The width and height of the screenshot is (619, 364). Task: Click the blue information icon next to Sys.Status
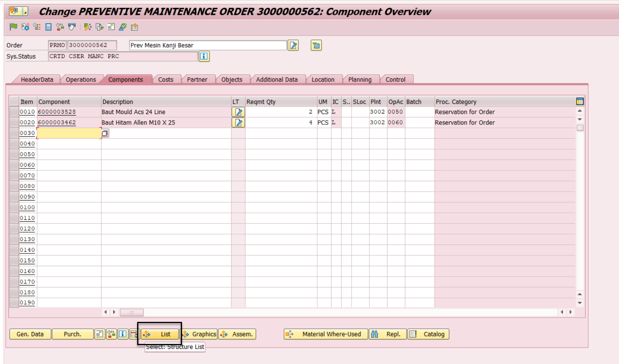point(205,56)
